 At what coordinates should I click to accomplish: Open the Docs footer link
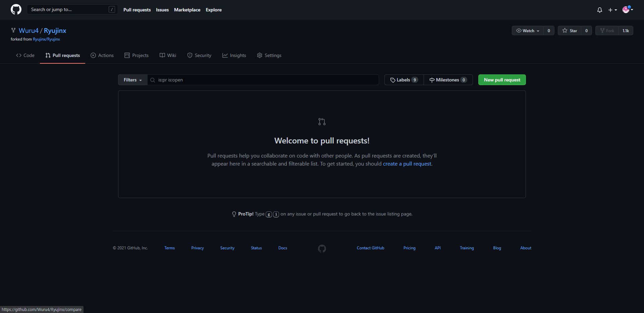point(283,248)
